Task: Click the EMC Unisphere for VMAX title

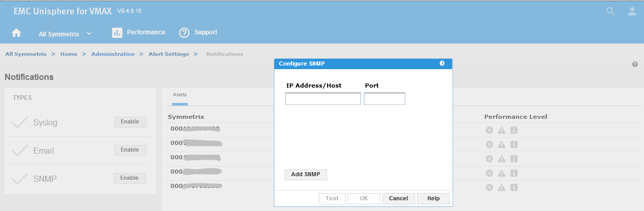Action: pyautogui.click(x=63, y=12)
